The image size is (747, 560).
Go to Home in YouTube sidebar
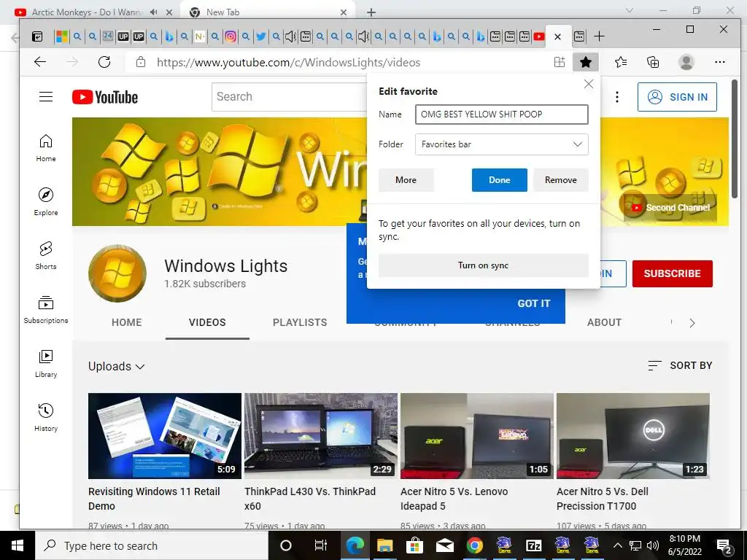46,147
